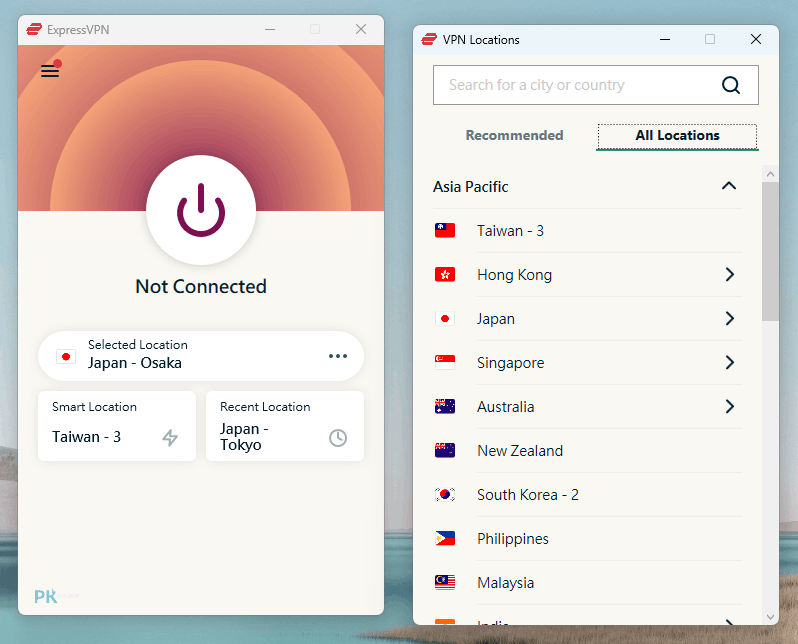
Task: Toggle the VPN power button on
Action: [x=201, y=210]
